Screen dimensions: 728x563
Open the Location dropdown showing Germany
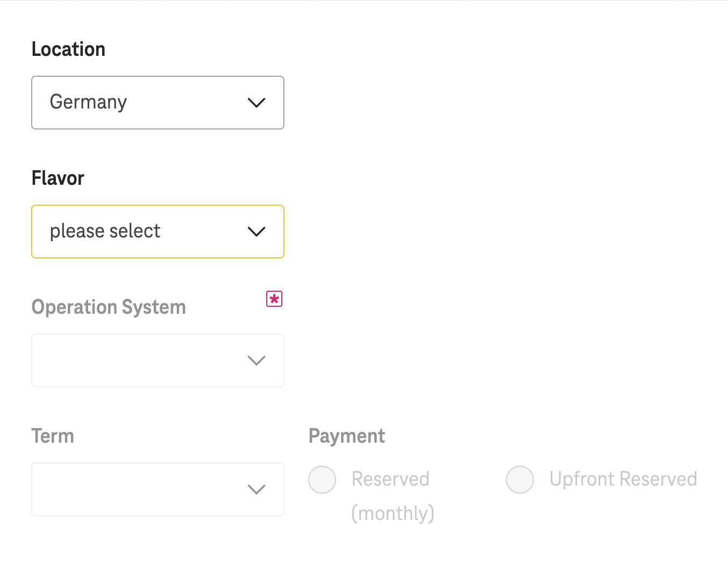click(x=158, y=103)
